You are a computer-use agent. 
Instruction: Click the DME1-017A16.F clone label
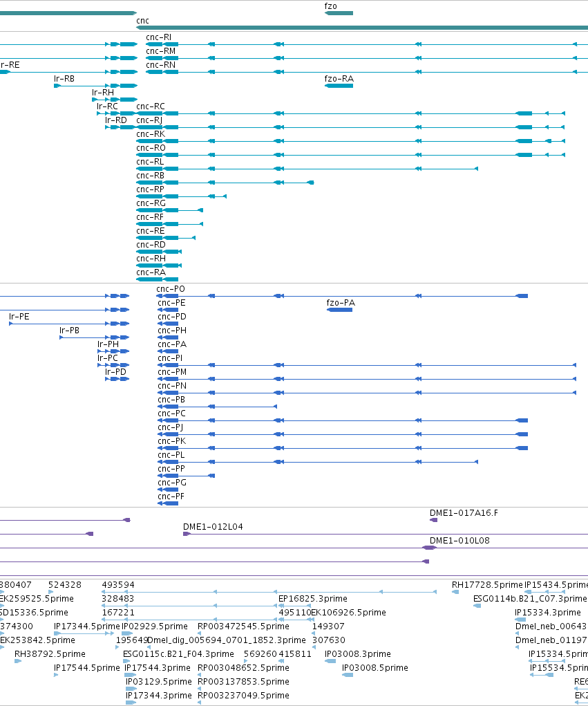point(464,513)
